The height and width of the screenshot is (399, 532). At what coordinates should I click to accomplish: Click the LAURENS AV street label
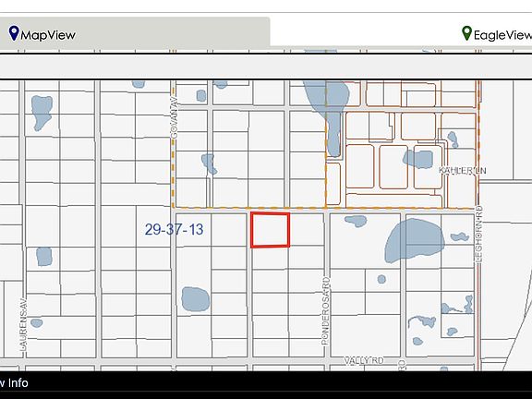tap(23, 324)
